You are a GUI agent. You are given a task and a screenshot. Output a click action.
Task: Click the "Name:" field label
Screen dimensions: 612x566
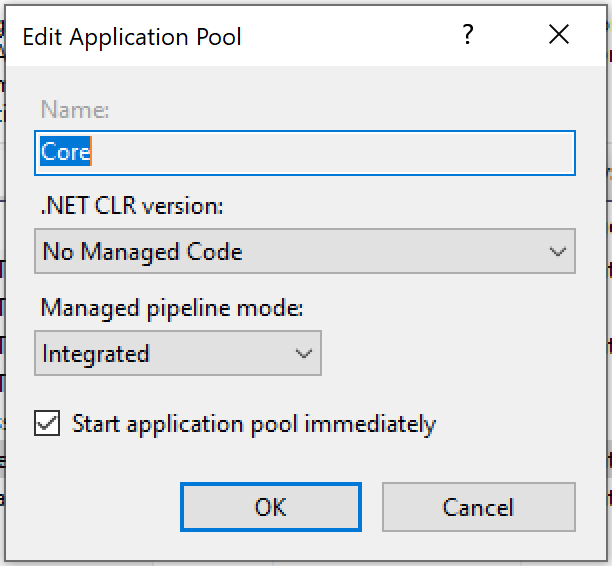tap(75, 110)
